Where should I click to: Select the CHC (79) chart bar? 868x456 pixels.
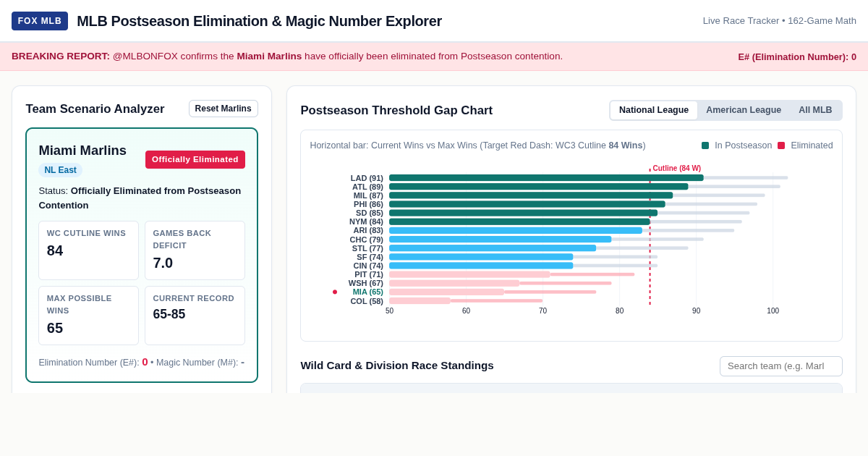[x=501, y=239]
